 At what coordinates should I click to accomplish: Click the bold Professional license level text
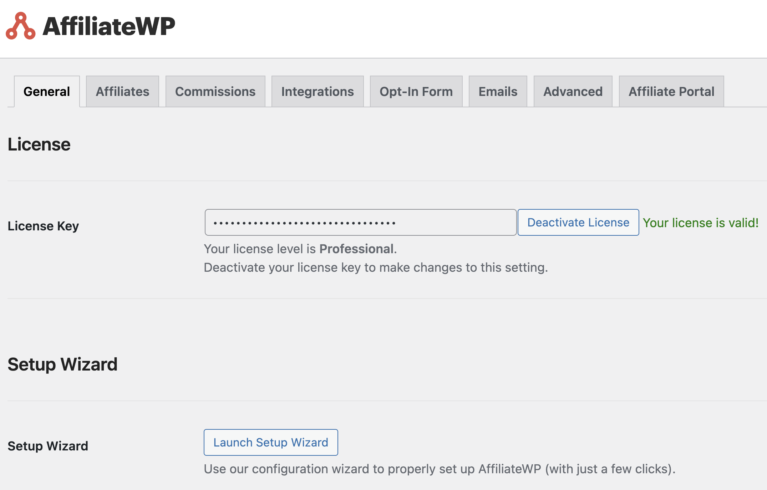point(356,249)
